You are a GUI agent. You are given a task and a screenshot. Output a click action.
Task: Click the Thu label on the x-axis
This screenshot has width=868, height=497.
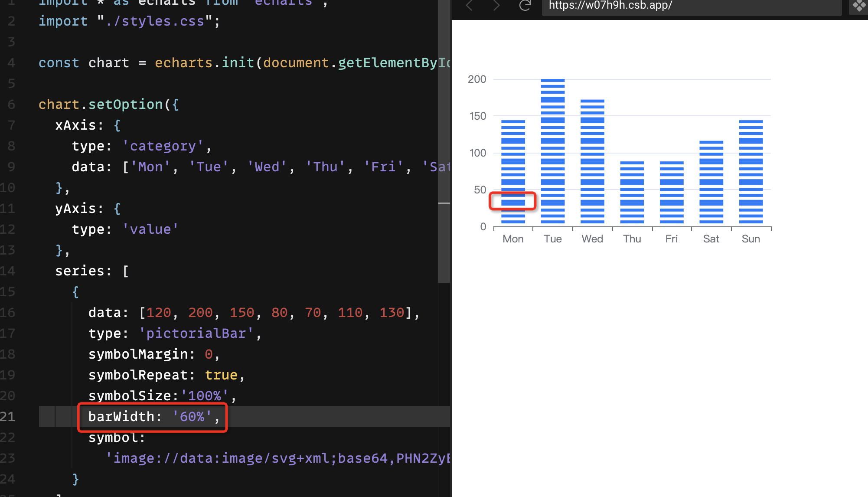(x=632, y=239)
